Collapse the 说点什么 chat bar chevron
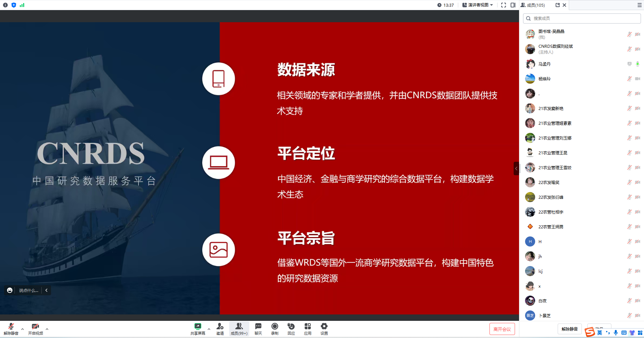Viewport: 644px width, 338px height. pyautogui.click(x=46, y=290)
